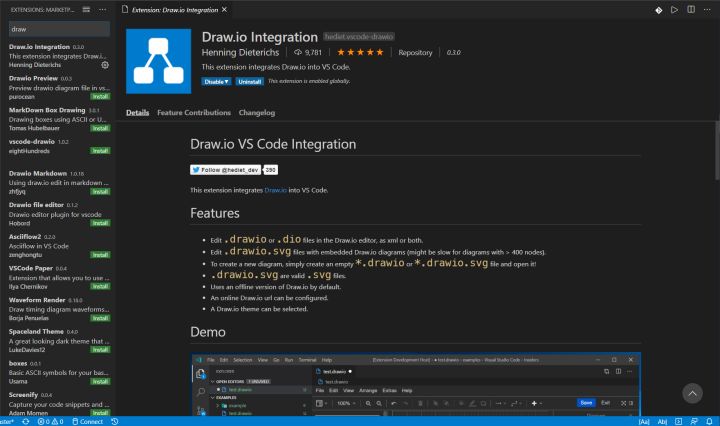The width and height of the screenshot is (720, 426).
Task: Select the Extension: Draw.io Integration editor tab
Action: [x=174, y=10]
